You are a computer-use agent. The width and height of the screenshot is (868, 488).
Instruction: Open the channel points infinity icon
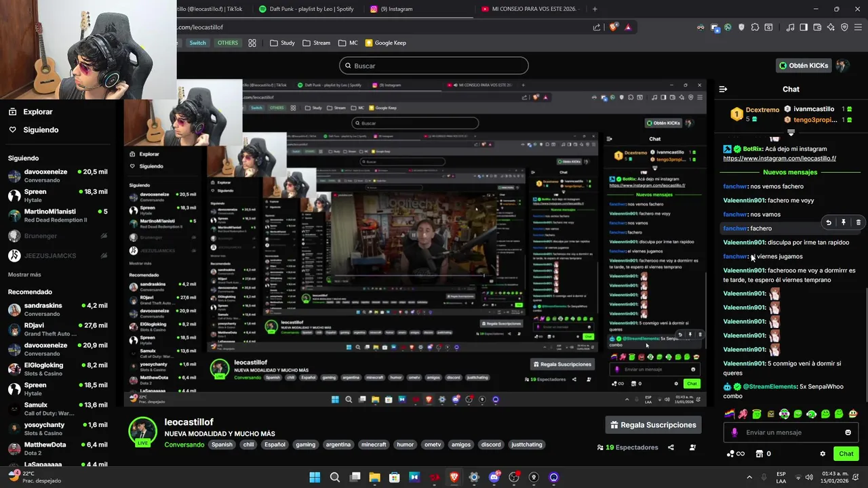pyautogui.click(x=736, y=454)
